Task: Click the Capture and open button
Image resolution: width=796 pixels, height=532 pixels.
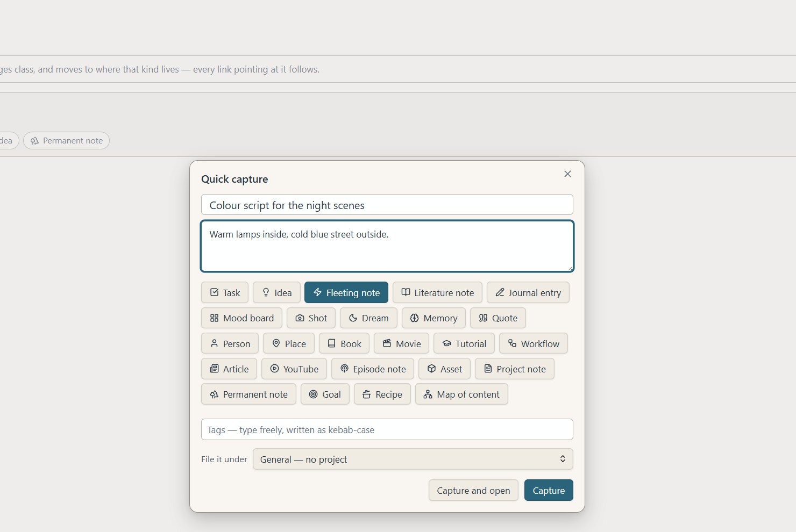Action: pos(473,490)
